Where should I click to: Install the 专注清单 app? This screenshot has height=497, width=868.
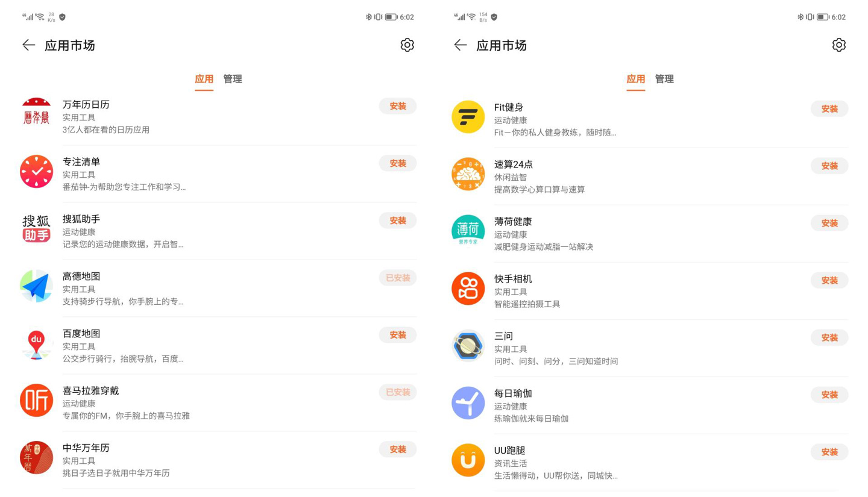[397, 163]
